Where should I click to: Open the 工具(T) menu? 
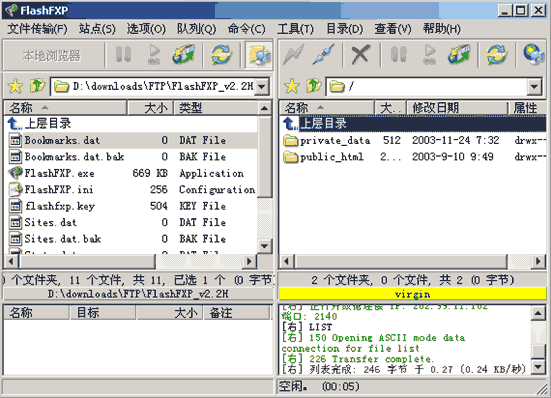[296, 29]
